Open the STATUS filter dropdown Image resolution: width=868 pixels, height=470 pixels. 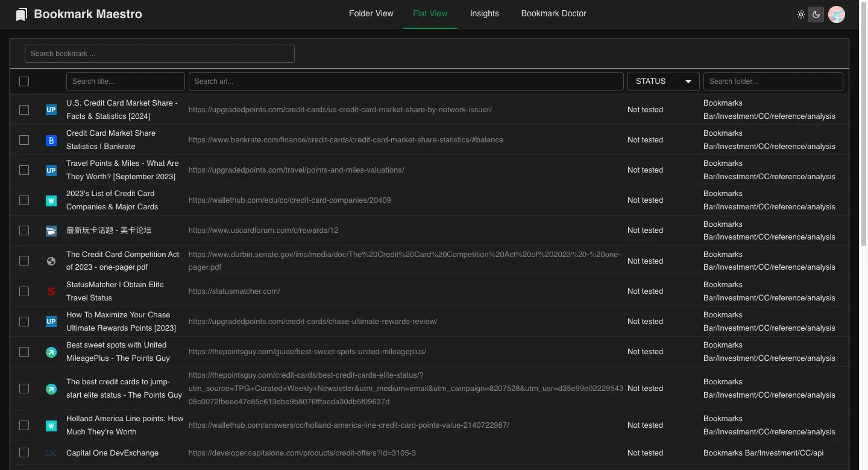click(x=663, y=81)
